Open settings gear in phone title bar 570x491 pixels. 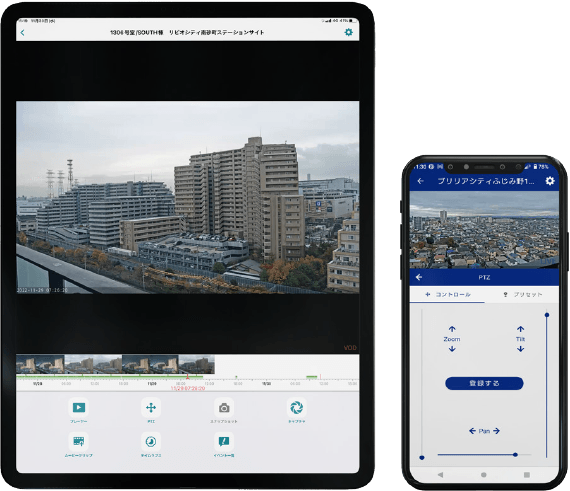click(550, 181)
